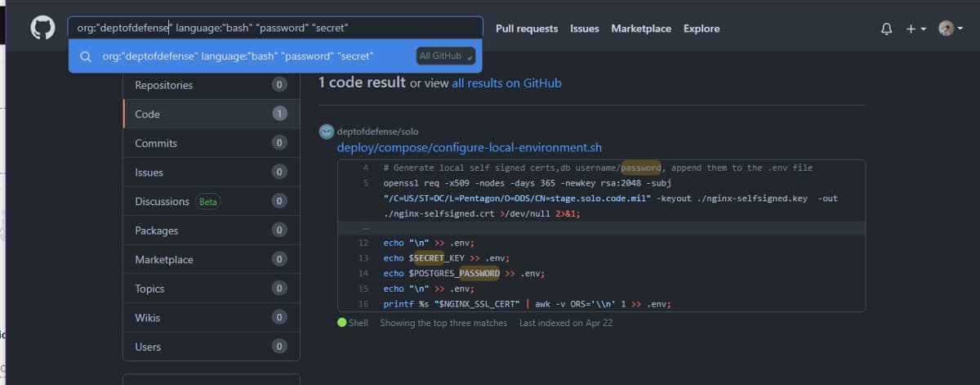Click the GitHub Octocat logo
Image resolution: width=980 pixels, height=385 pixels.
tap(42, 29)
